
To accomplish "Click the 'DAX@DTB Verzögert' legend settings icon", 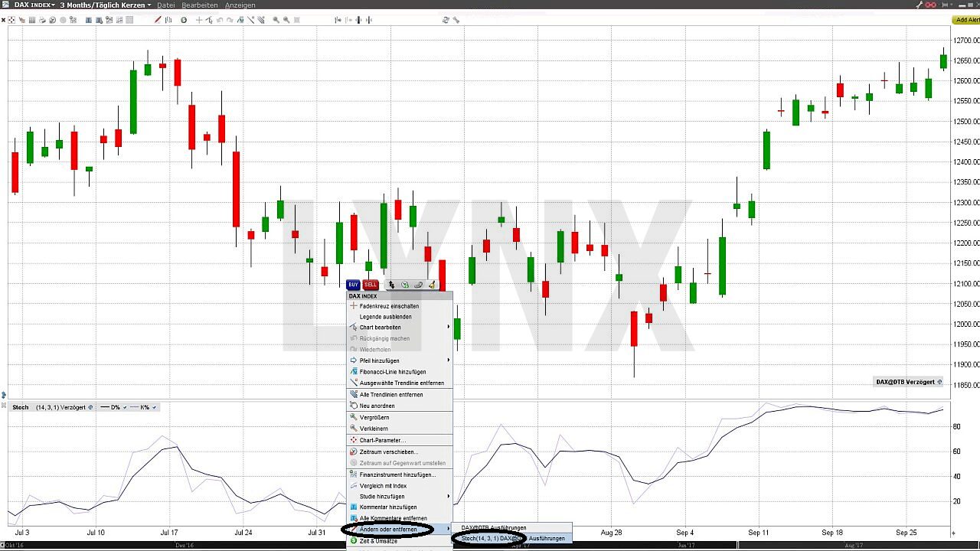I will pyautogui.click(x=939, y=382).
